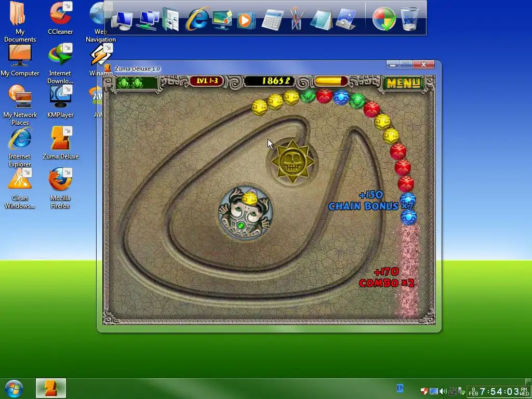
Task: Launch Mozilla Firefox desktop shortcut
Action: point(60,189)
